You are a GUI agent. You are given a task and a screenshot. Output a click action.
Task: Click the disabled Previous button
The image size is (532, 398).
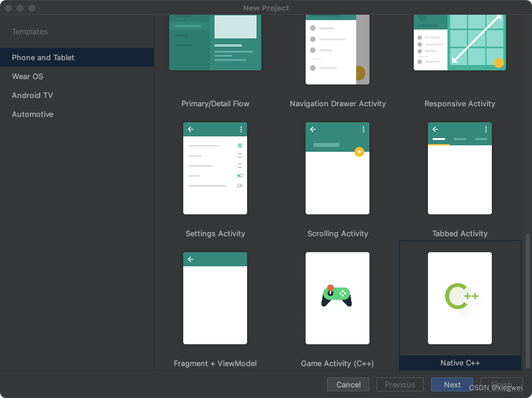(x=400, y=384)
